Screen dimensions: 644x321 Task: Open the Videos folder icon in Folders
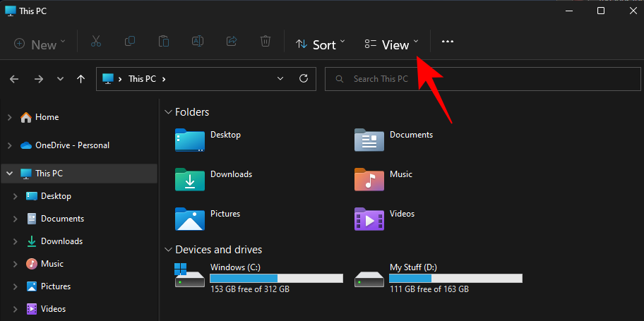369,219
